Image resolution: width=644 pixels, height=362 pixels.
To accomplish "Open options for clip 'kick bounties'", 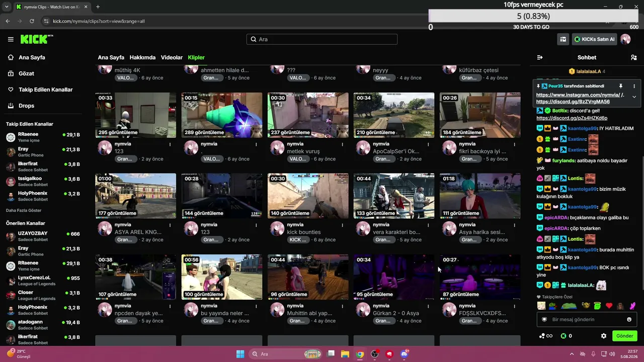I will point(342,225).
